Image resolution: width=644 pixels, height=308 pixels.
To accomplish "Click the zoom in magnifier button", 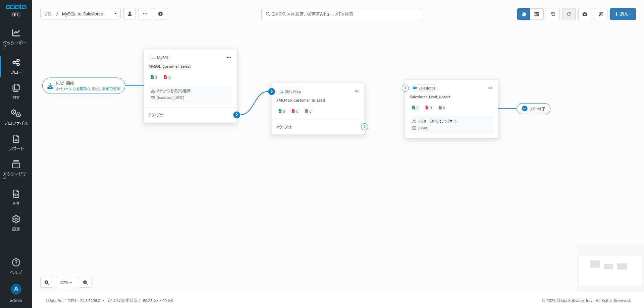I will pos(47,283).
